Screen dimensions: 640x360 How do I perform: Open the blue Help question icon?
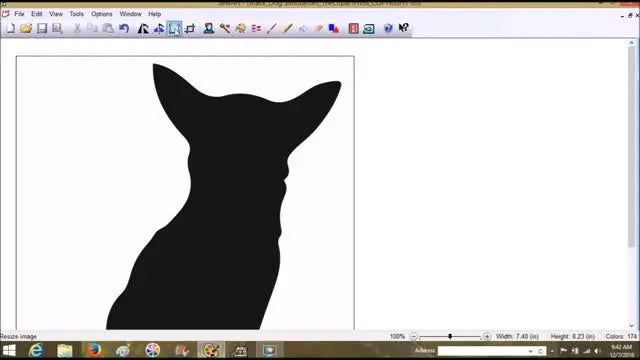tap(388, 28)
